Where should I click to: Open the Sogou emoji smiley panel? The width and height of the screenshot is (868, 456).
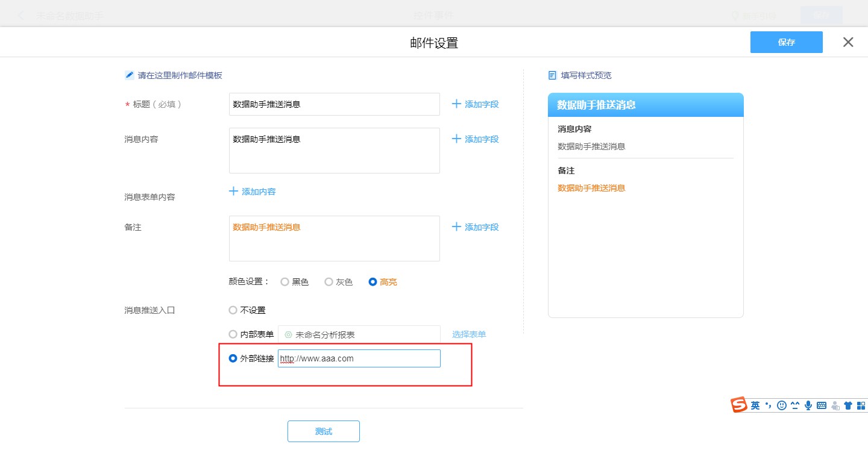coord(782,405)
